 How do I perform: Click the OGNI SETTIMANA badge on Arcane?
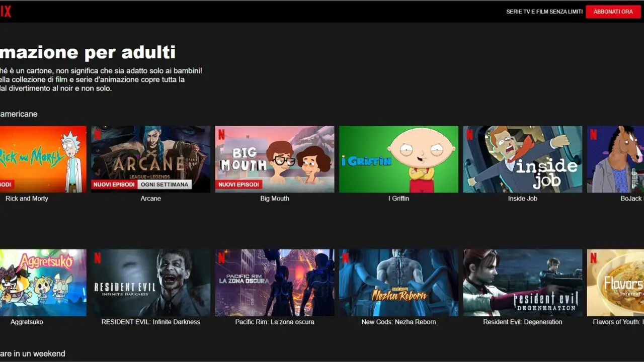[x=165, y=185]
